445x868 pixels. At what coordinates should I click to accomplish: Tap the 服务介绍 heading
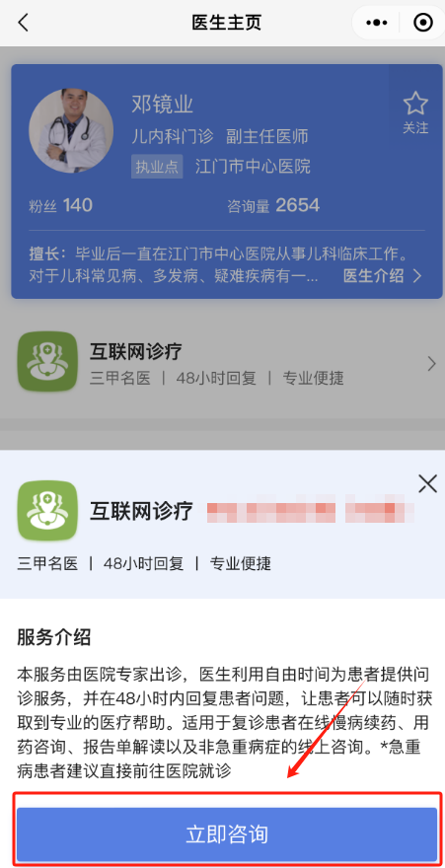[x=53, y=637]
